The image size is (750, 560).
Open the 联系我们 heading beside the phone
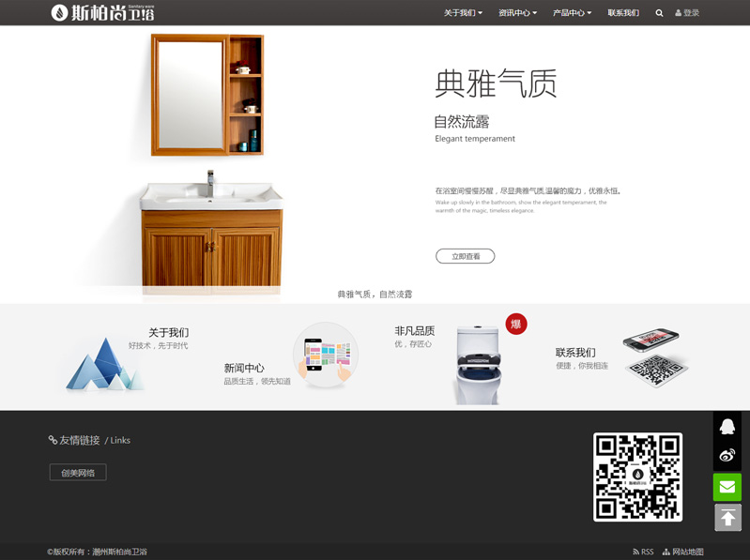click(x=575, y=353)
